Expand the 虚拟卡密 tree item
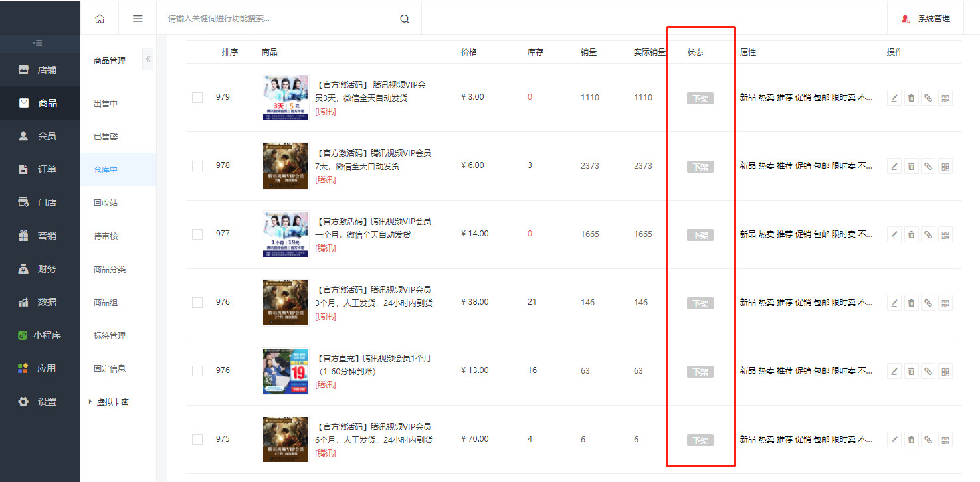980x482 pixels. [x=90, y=402]
